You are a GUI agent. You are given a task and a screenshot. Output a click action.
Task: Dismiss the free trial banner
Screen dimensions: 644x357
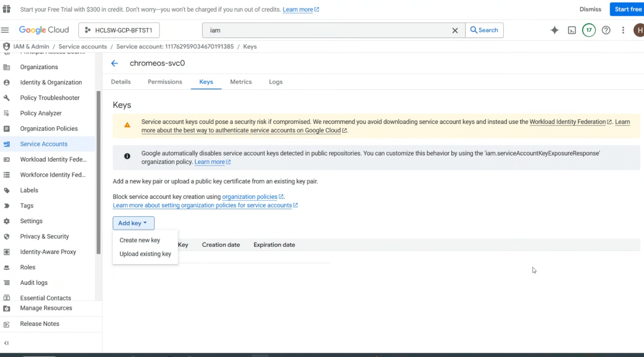pyautogui.click(x=590, y=9)
